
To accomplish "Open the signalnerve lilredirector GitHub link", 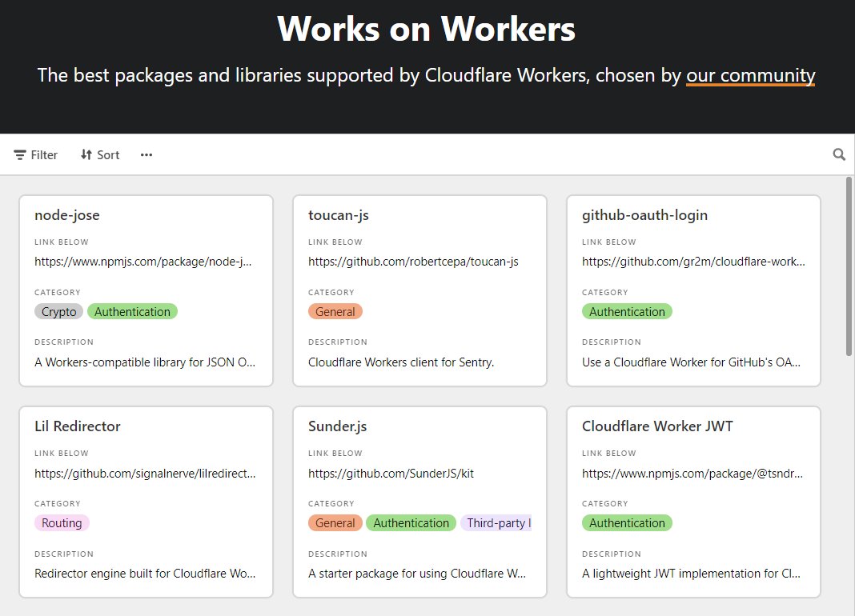I will click(145, 473).
